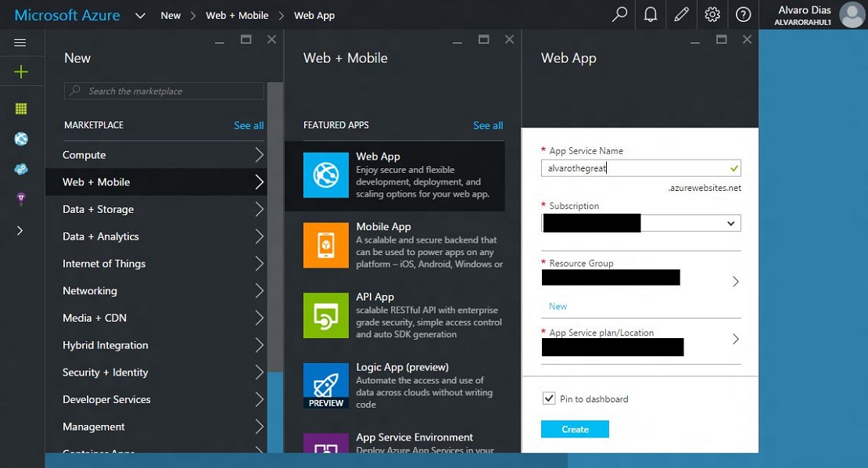Open the globe App Services sidebar icon
Screen dimensions: 868x468
click(21, 139)
